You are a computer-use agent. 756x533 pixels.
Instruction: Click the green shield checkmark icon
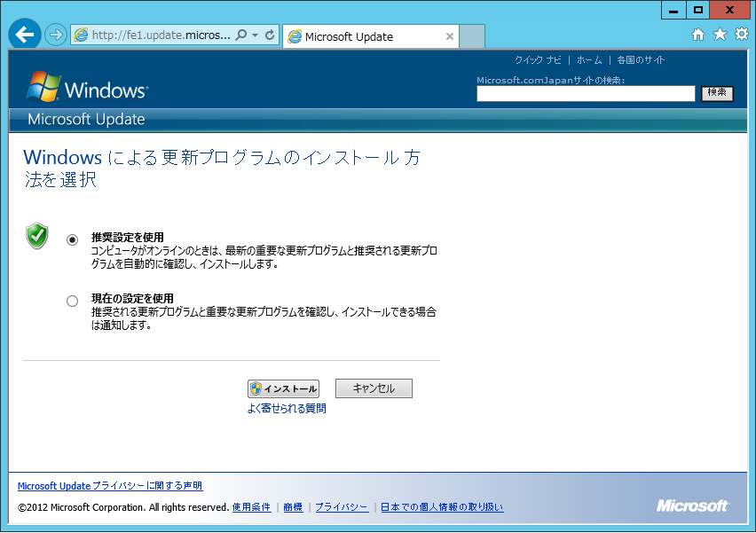tap(37, 236)
